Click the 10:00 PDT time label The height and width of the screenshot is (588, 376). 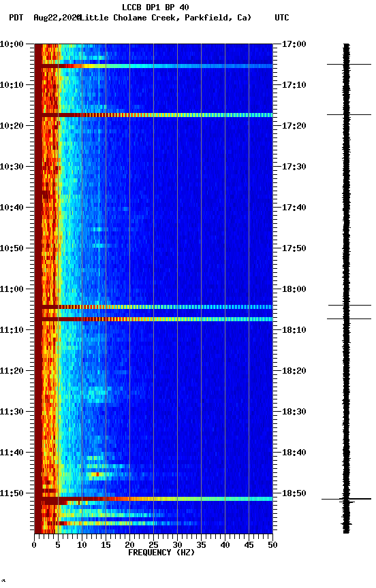[12, 44]
